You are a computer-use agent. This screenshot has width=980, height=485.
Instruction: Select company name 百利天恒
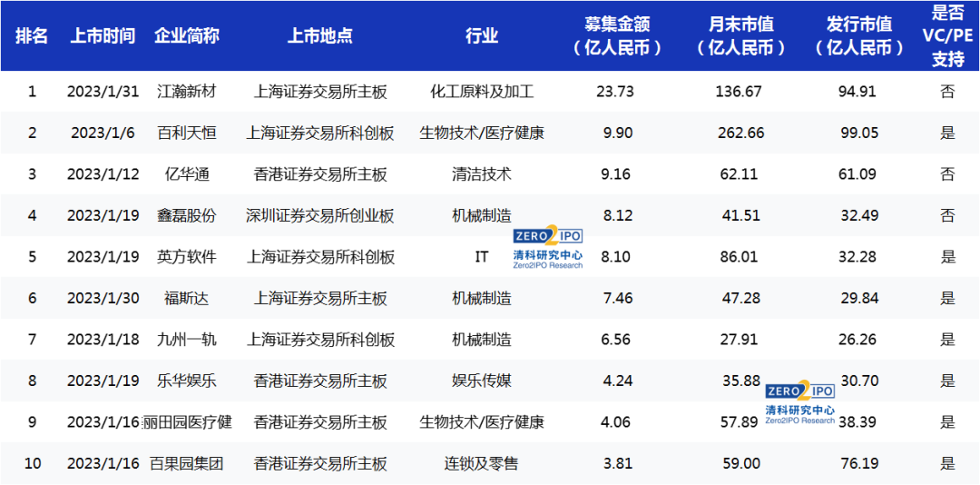(187, 134)
